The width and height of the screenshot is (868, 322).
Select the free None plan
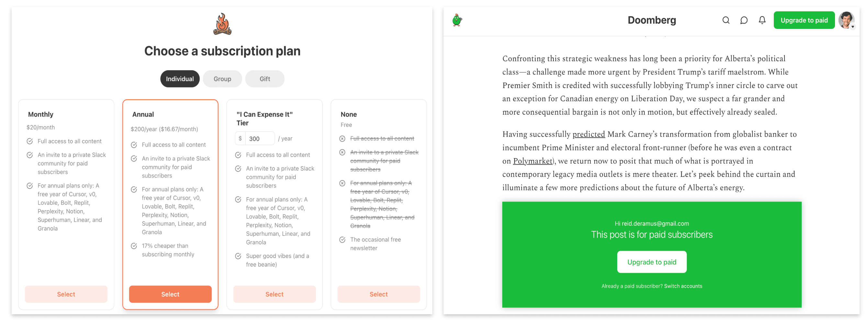[x=378, y=294]
